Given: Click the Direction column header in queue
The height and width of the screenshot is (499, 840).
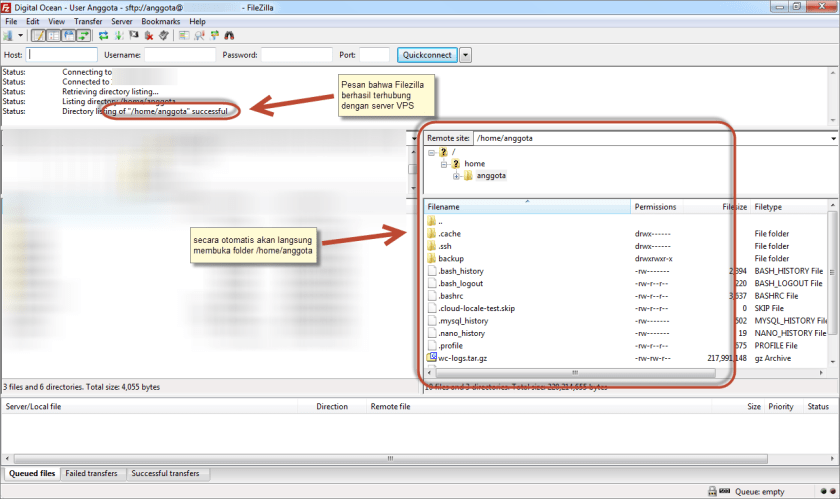Looking at the screenshot, I should coord(332,406).
